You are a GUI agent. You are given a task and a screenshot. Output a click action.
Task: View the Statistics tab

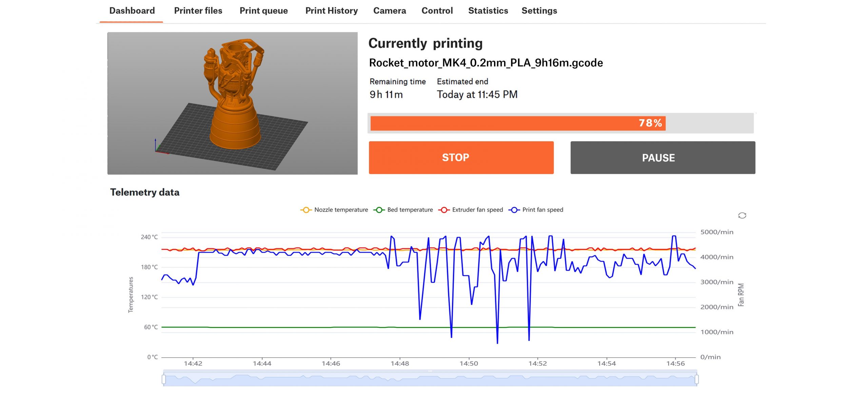point(488,11)
